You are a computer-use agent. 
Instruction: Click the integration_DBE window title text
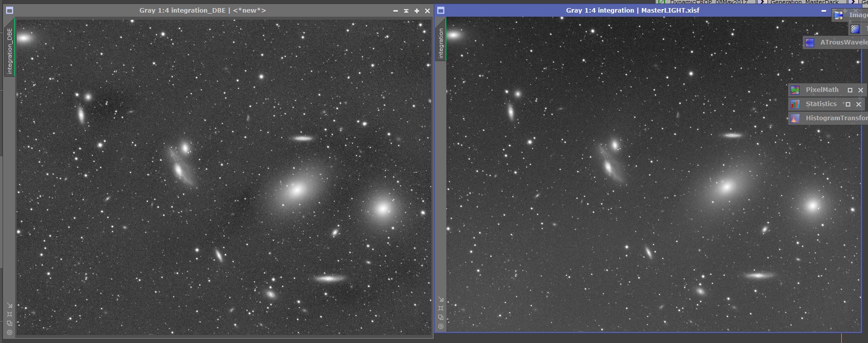(202, 11)
